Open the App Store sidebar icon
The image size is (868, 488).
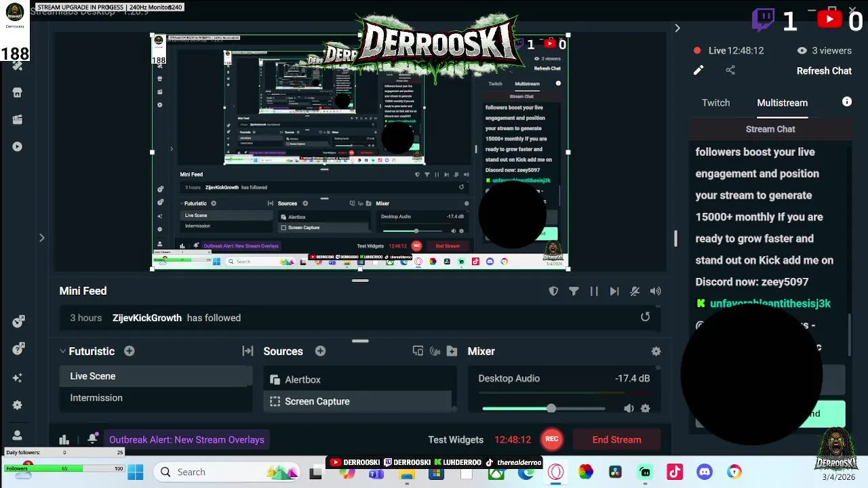(18, 93)
